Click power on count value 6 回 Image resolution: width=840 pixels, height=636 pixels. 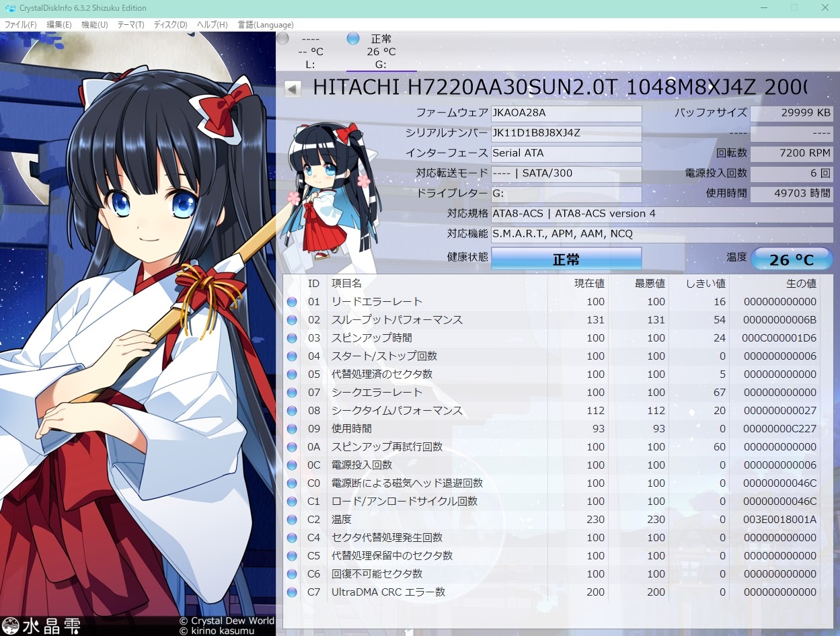[x=792, y=173]
